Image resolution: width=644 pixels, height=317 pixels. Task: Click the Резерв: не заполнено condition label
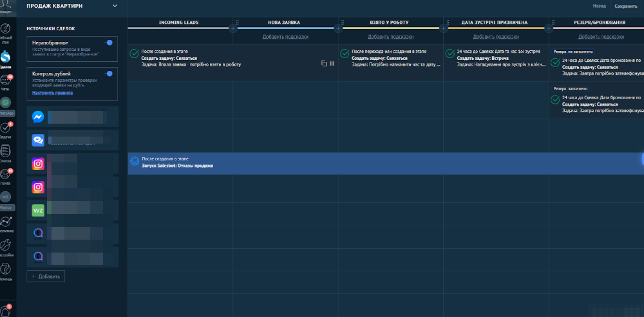tap(573, 52)
